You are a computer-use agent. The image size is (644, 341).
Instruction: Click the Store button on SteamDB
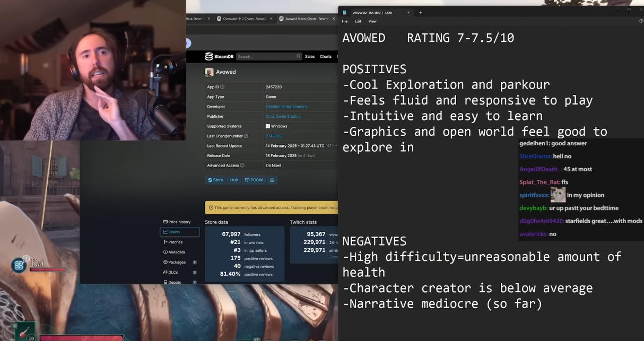coord(215,180)
